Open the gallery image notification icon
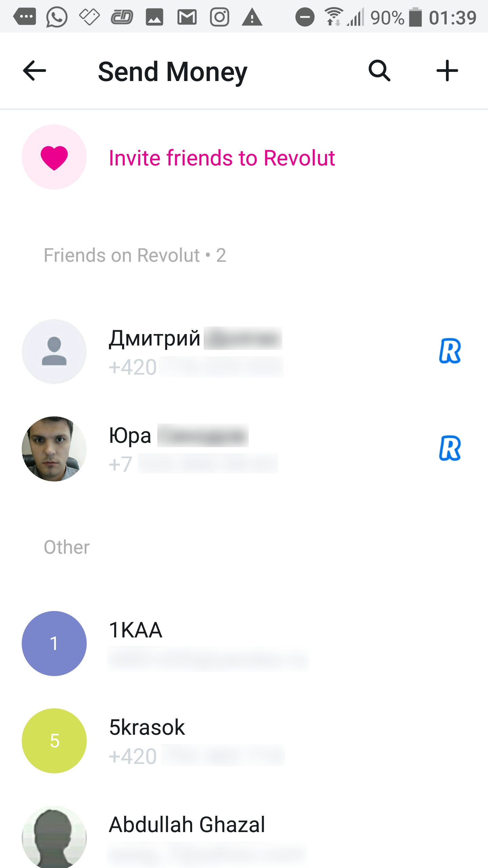The height and width of the screenshot is (868, 488). pyautogui.click(x=155, y=17)
